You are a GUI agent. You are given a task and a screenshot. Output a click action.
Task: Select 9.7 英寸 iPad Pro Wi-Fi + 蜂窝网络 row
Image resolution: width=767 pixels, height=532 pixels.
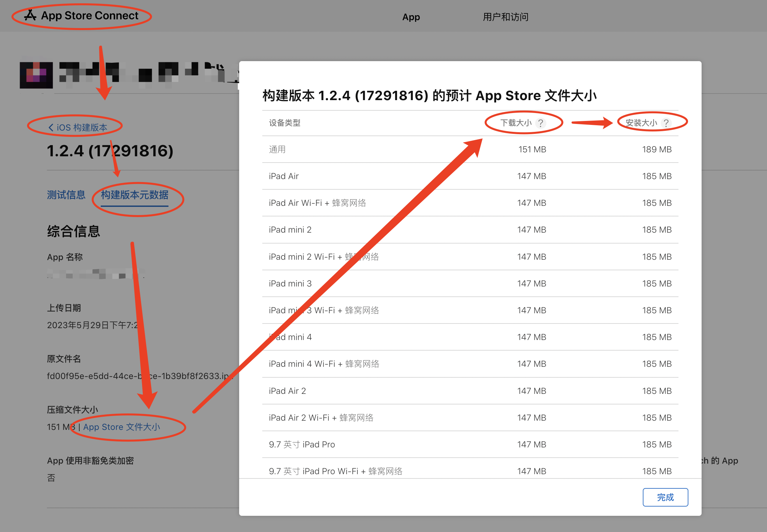(470, 469)
